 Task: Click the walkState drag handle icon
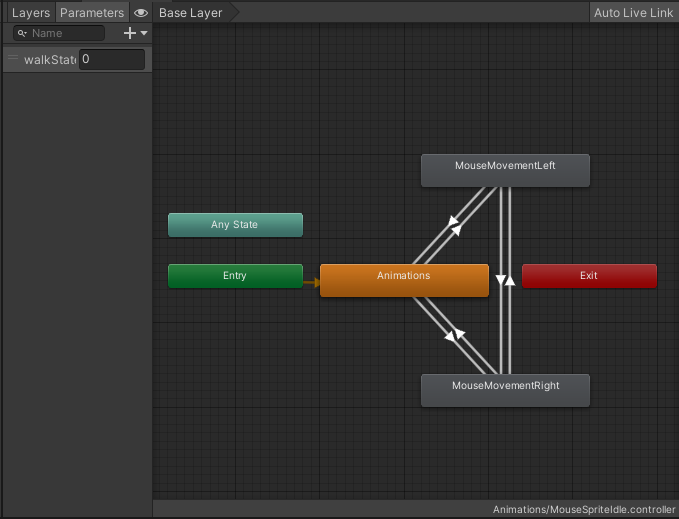(x=13, y=59)
